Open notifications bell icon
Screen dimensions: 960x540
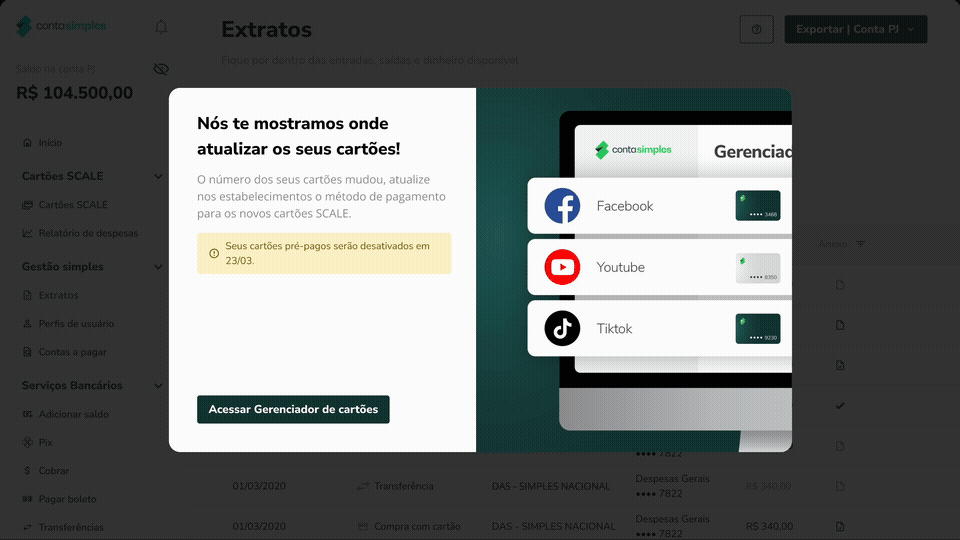click(161, 27)
